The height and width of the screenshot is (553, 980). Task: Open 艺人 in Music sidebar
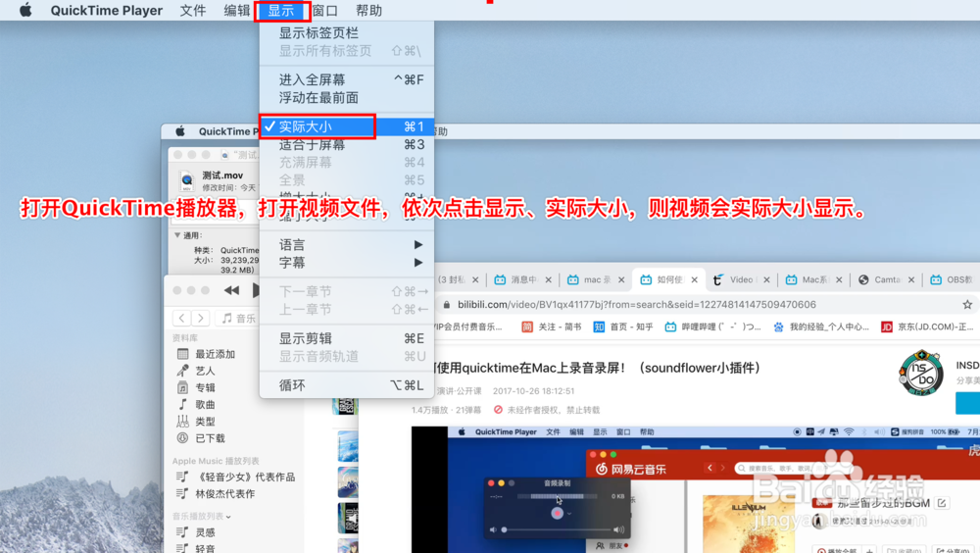205,371
